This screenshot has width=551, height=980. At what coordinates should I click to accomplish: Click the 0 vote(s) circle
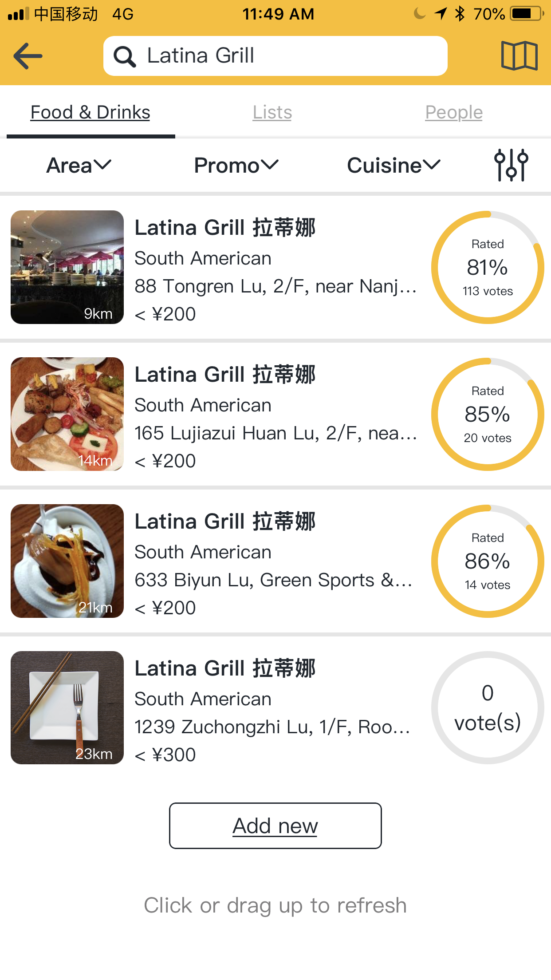[x=488, y=707]
